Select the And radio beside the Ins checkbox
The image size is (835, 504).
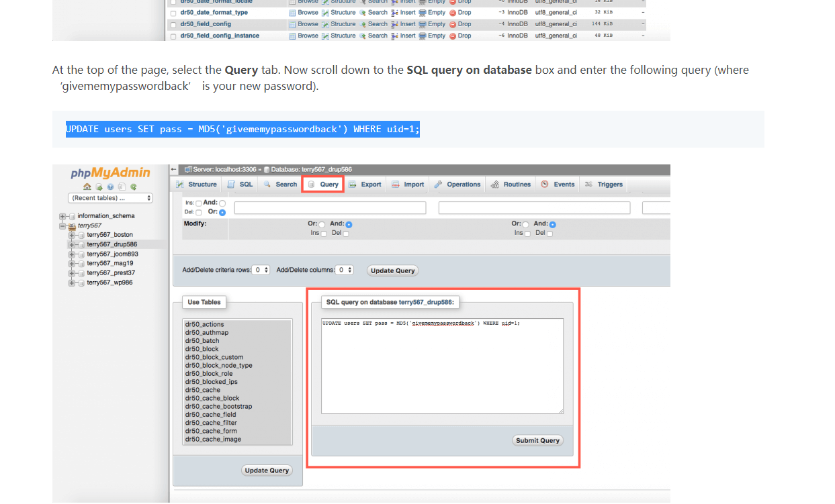click(222, 203)
